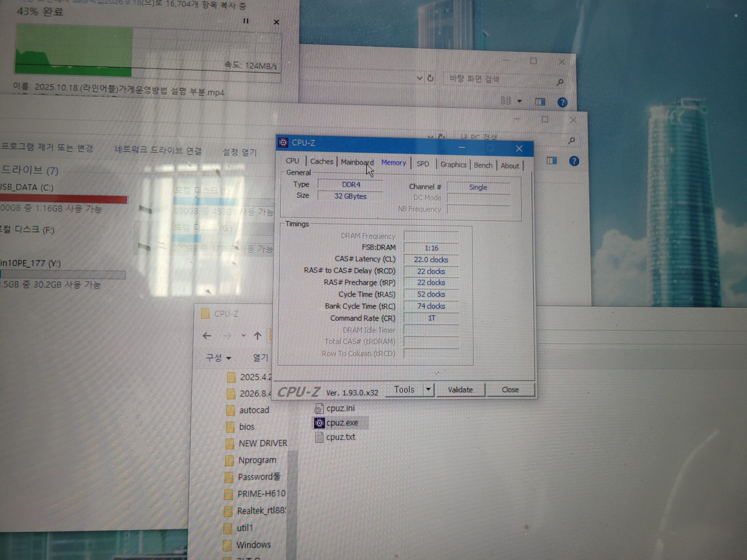This screenshot has height=560, width=747.
Task: Go back in CPU-Z folder window
Action: pyautogui.click(x=207, y=336)
